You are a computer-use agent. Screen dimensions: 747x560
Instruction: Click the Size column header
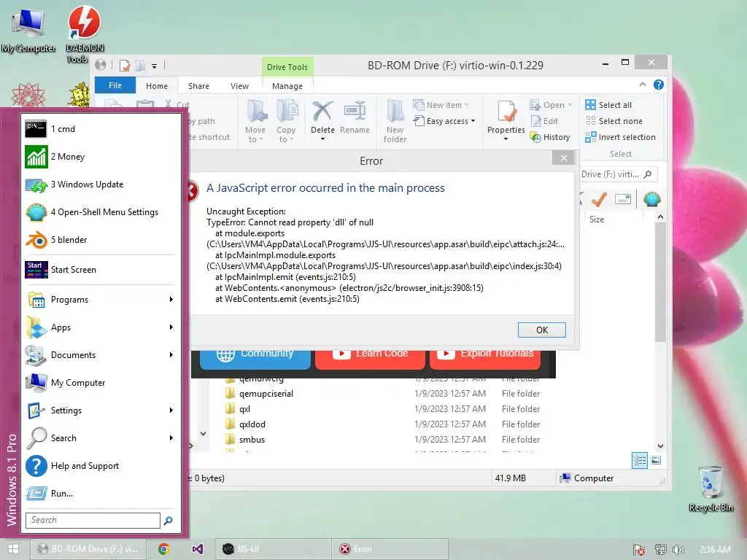click(597, 219)
